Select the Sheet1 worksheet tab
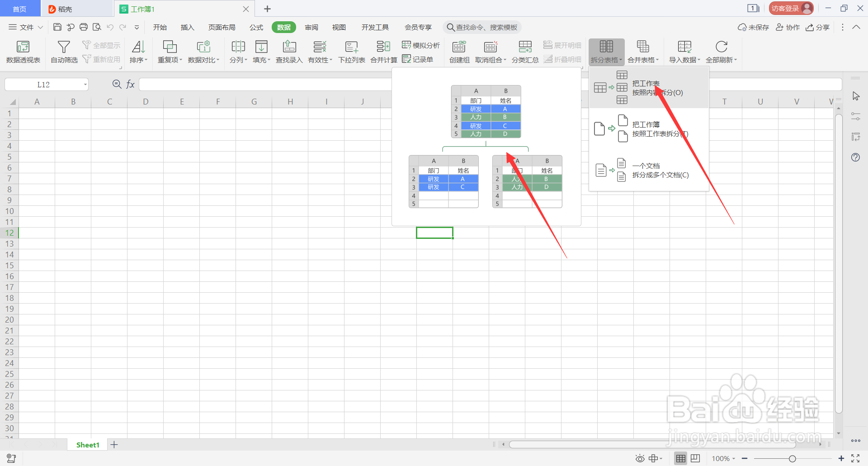Screen dimensions: 868x466 pos(88,445)
